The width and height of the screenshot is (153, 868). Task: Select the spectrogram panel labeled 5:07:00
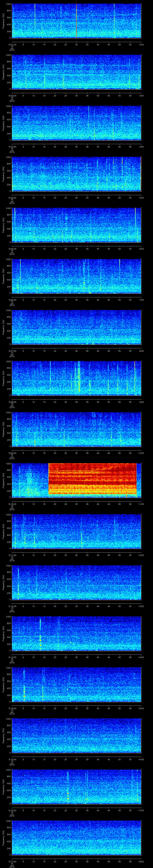click(x=76, y=327)
